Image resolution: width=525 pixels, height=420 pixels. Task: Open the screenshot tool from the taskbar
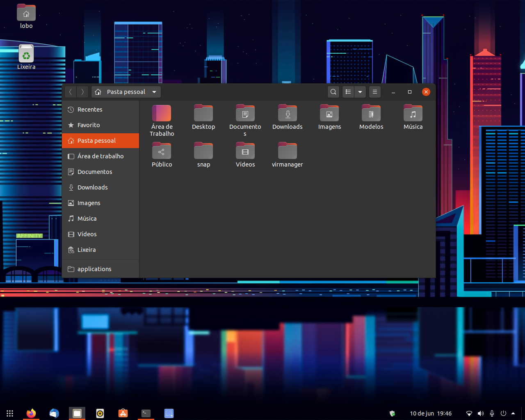point(169,413)
